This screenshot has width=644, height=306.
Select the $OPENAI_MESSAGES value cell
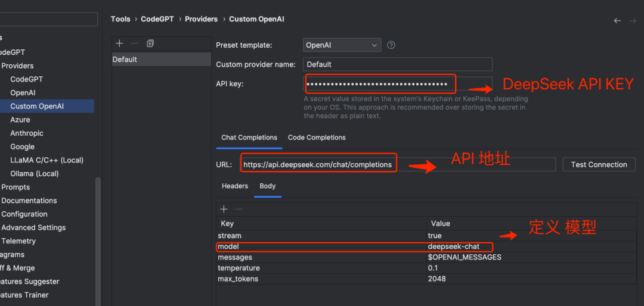pyautogui.click(x=531, y=258)
